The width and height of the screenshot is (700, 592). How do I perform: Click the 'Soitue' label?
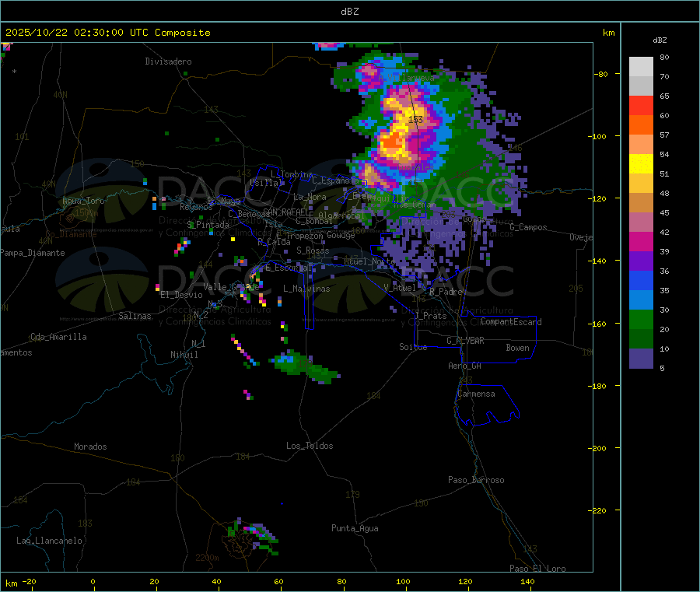click(413, 347)
